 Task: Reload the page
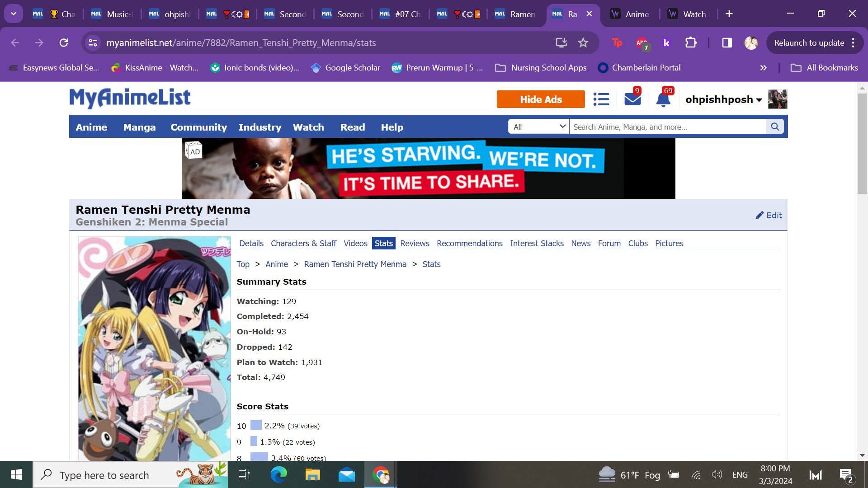[x=64, y=43]
